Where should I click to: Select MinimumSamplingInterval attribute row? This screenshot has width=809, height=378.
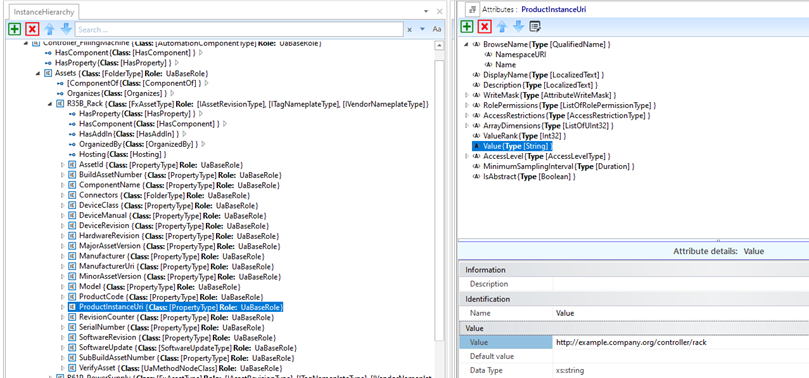click(554, 166)
